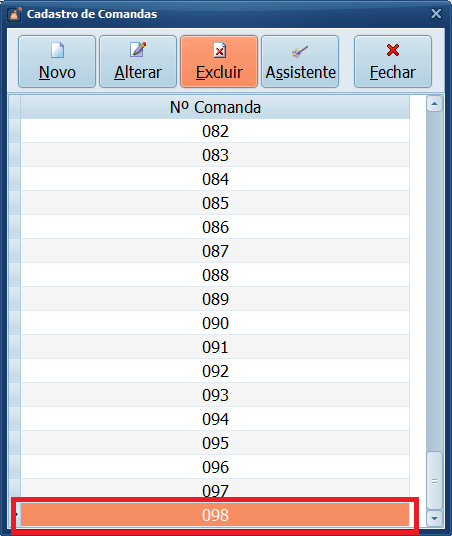
Task: Select comanda row 085
Action: click(215, 203)
